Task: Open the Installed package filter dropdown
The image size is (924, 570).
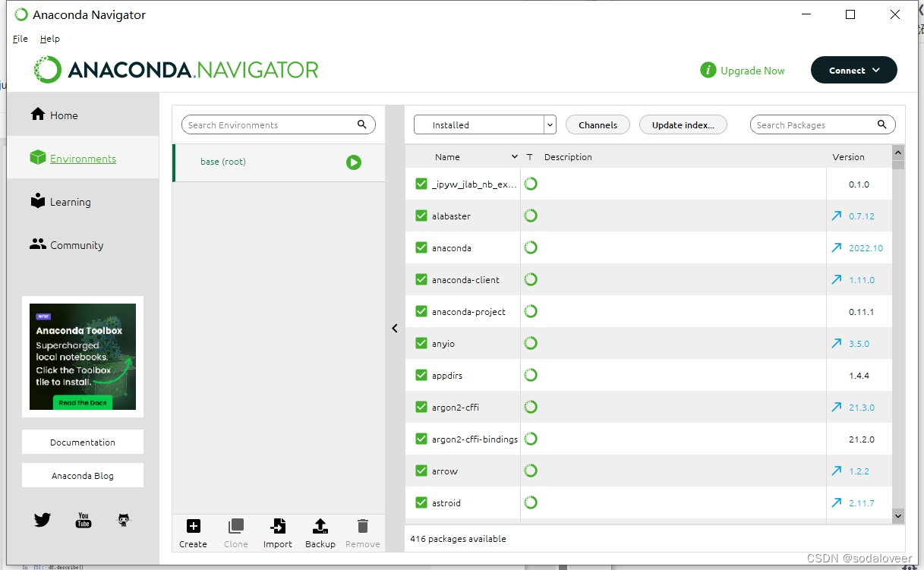Action: pos(485,125)
